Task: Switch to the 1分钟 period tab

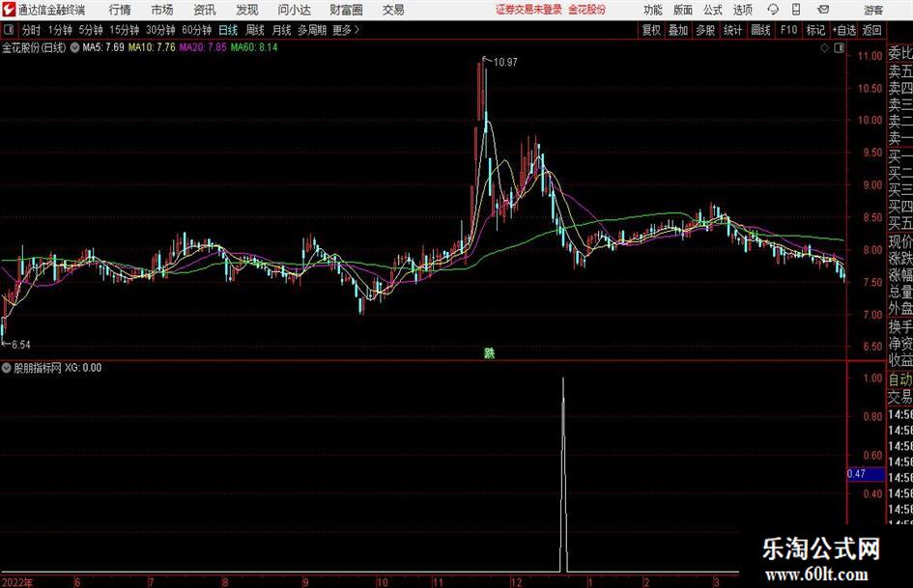Action: (x=60, y=30)
